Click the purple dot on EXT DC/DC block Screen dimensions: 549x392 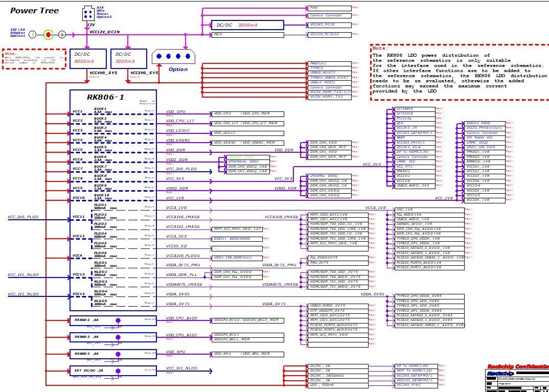pyautogui.click(x=119, y=371)
